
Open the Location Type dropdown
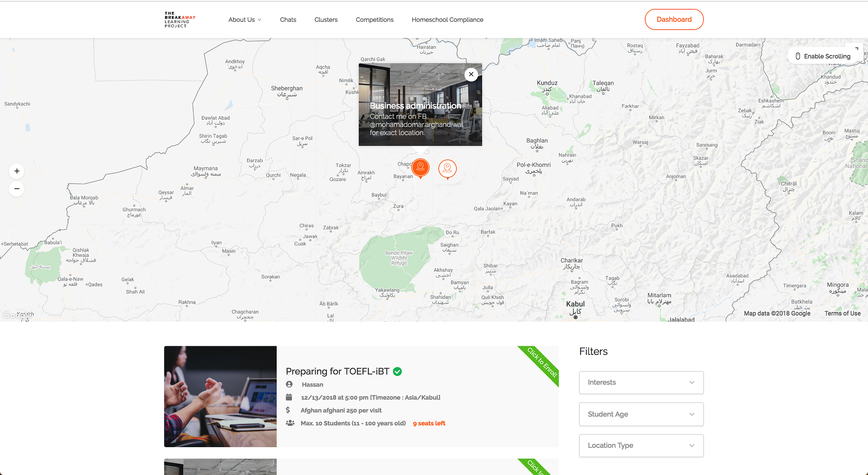tap(641, 445)
